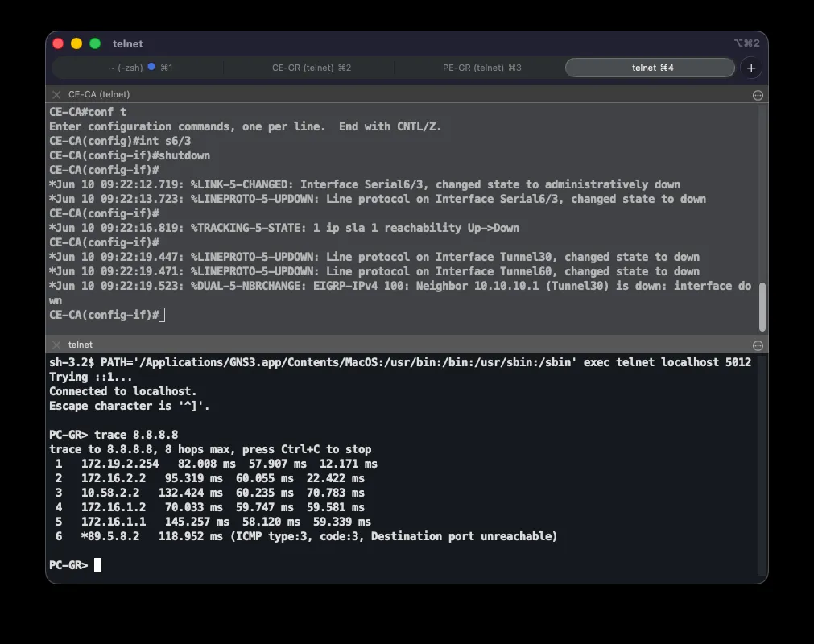Click the TRACKING-5-STATE log line
The image size is (814, 644).
pos(284,229)
